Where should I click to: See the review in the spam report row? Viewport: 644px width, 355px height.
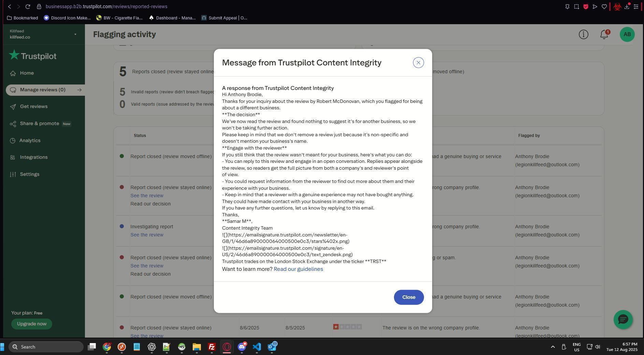147,266
